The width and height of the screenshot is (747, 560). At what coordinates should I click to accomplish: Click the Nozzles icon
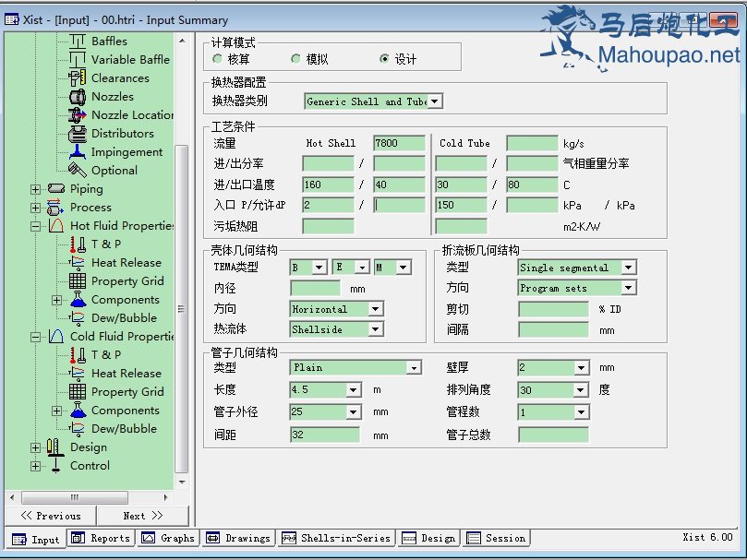77,97
